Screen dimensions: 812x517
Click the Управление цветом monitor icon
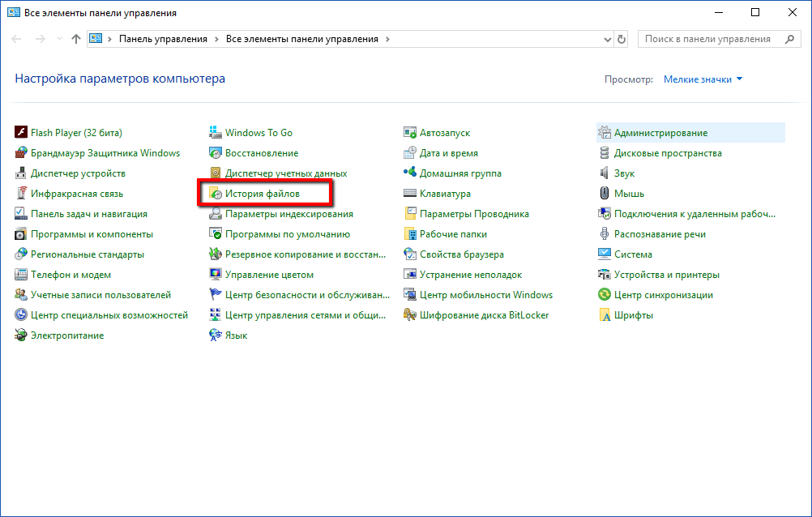(x=216, y=275)
